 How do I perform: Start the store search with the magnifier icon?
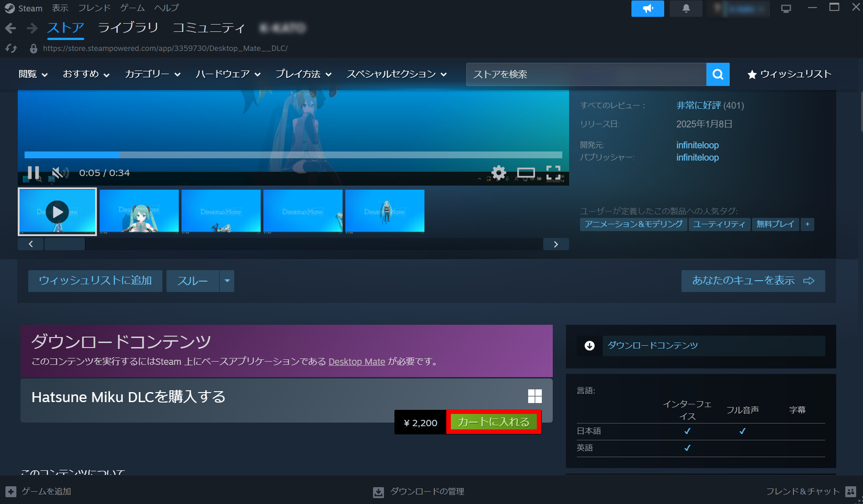(717, 74)
